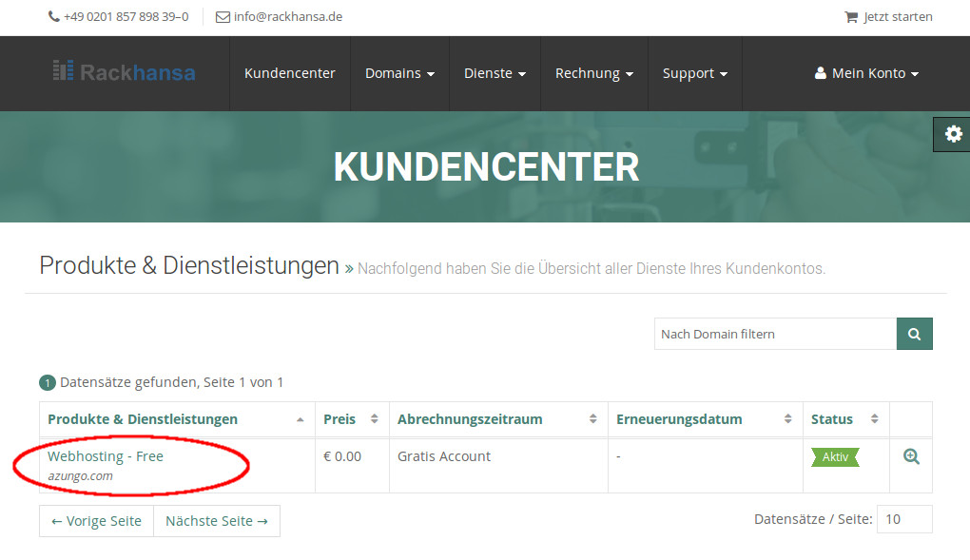Click the magnifier search button

pos(914,334)
